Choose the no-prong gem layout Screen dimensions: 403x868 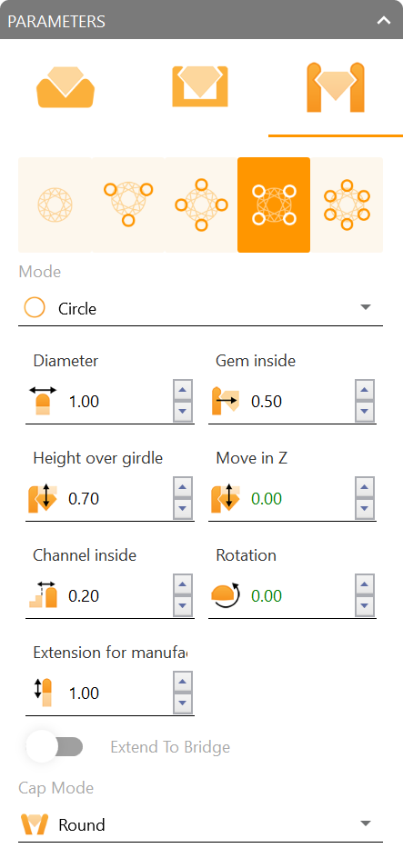click(x=55, y=205)
